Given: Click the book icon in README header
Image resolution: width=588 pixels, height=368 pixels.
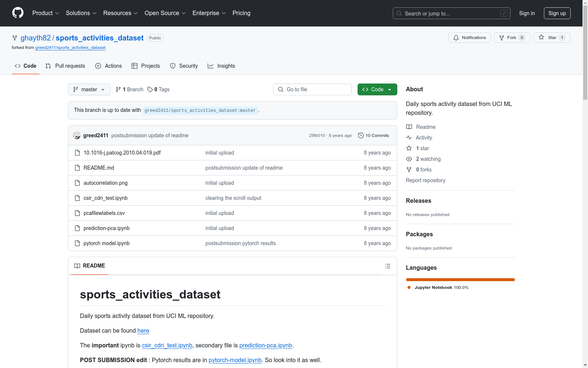Looking at the screenshot, I should [77, 266].
